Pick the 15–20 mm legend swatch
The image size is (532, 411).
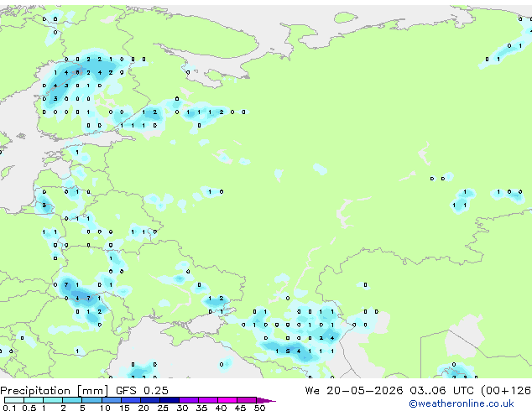pos(131,400)
